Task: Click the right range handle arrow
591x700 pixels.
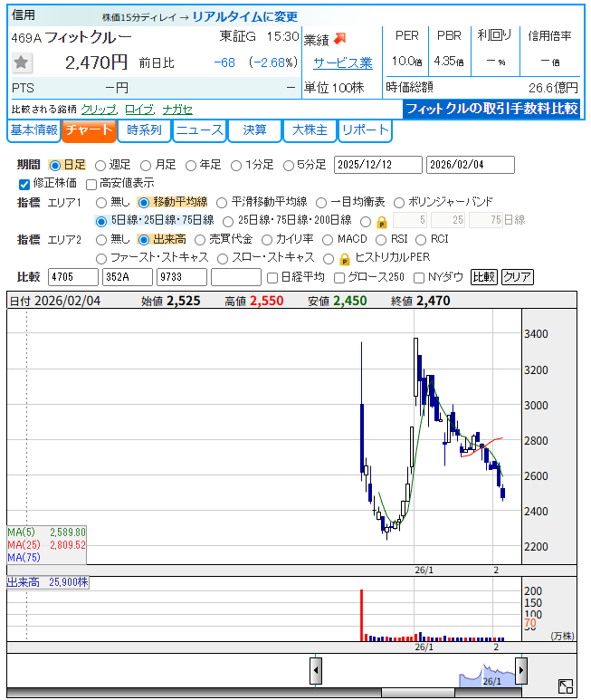Action: point(521,670)
